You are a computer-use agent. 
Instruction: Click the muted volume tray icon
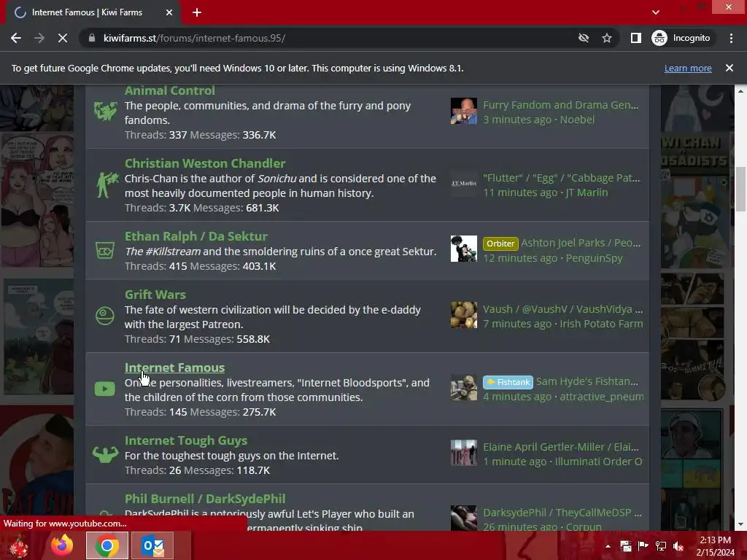click(x=678, y=546)
